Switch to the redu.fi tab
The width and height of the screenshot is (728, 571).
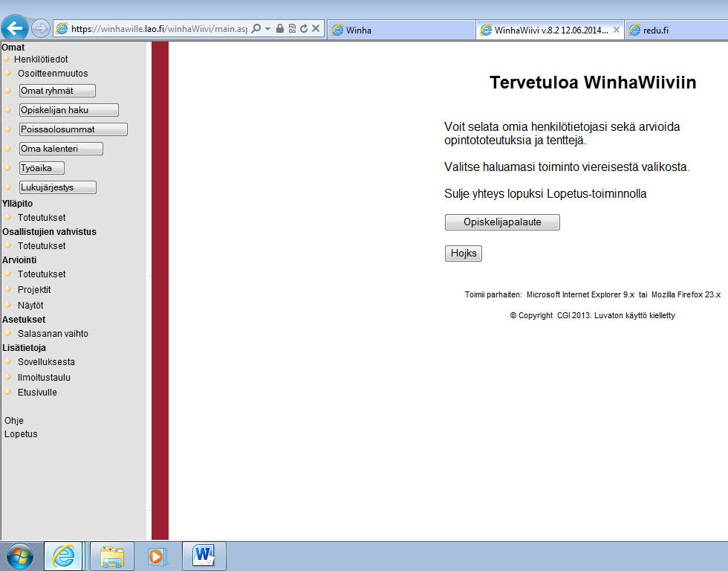[676, 30]
